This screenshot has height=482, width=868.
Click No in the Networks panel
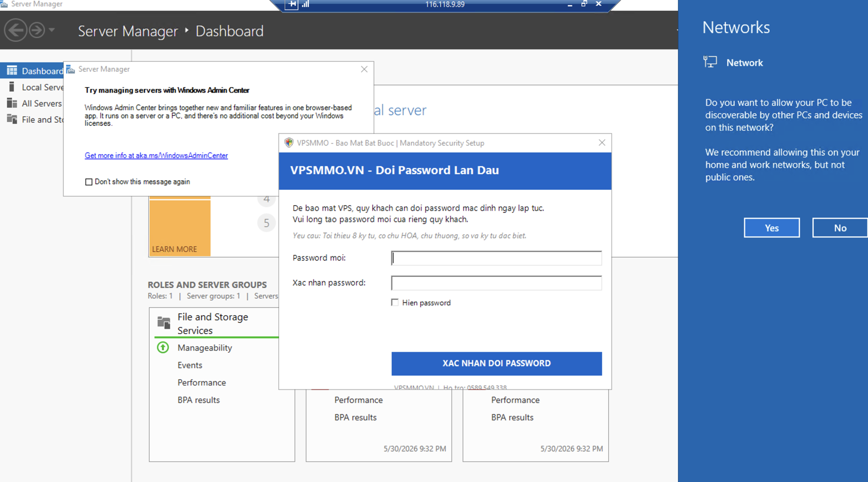tap(840, 228)
